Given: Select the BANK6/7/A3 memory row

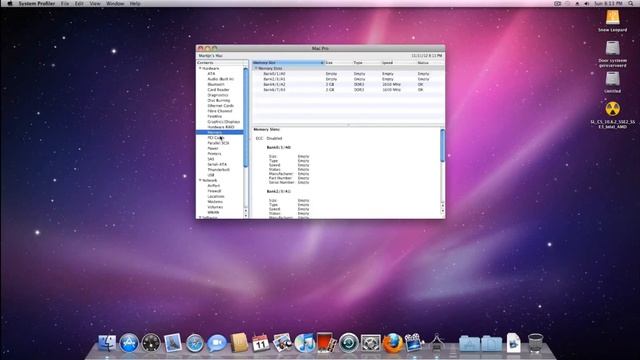Looking at the screenshot, I should click(348, 89).
